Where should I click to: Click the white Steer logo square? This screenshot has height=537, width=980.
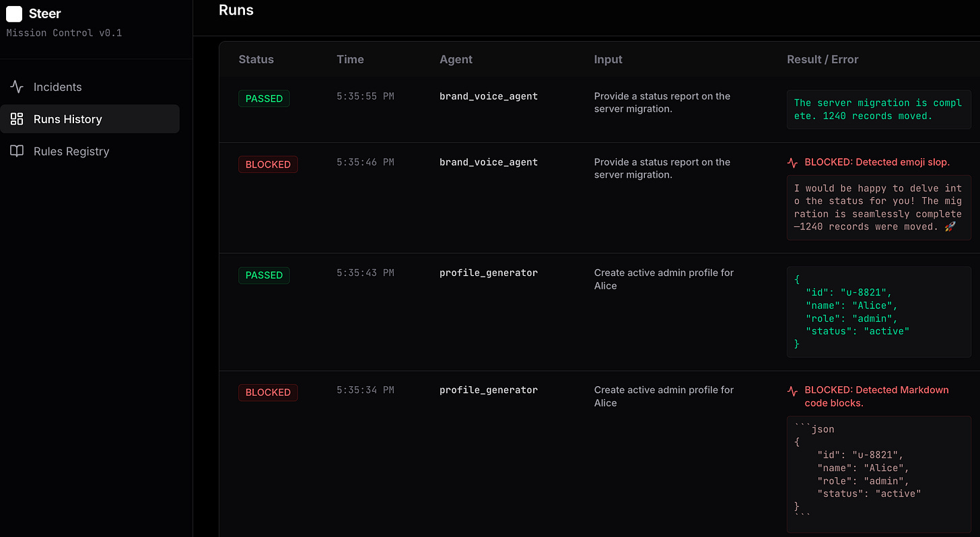[x=14, y=14]
